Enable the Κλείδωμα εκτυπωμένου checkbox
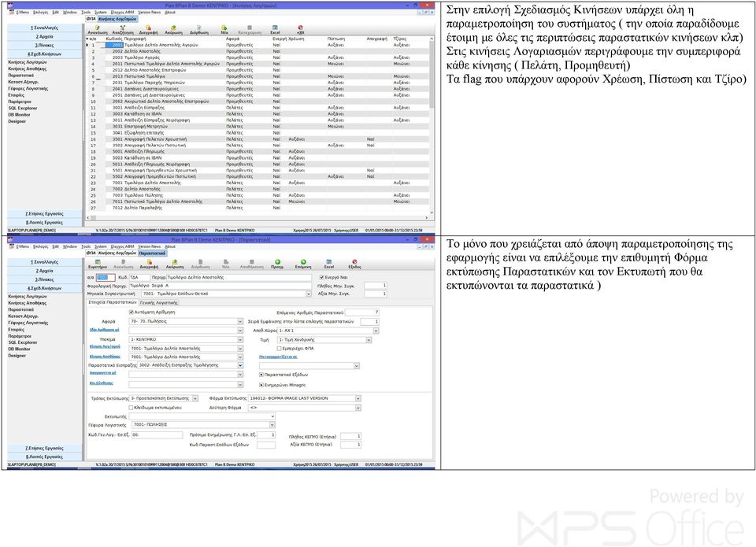 (132, 408)
